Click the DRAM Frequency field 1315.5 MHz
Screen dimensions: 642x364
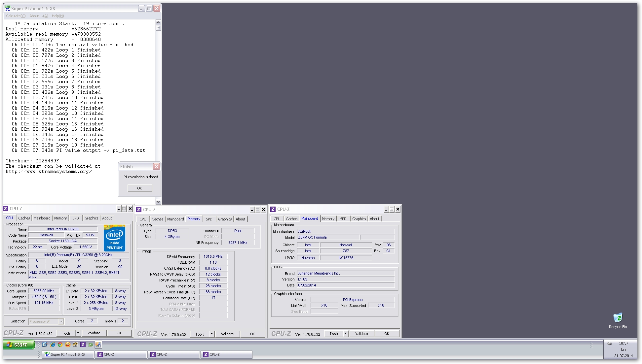pyautogui.click(x=213, y=257)
